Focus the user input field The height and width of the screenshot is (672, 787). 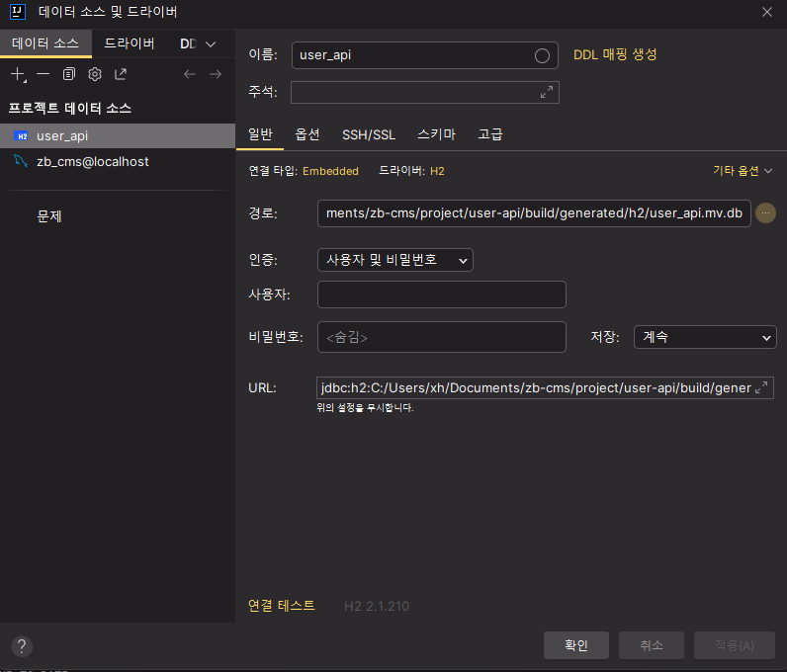click(442, 294)
